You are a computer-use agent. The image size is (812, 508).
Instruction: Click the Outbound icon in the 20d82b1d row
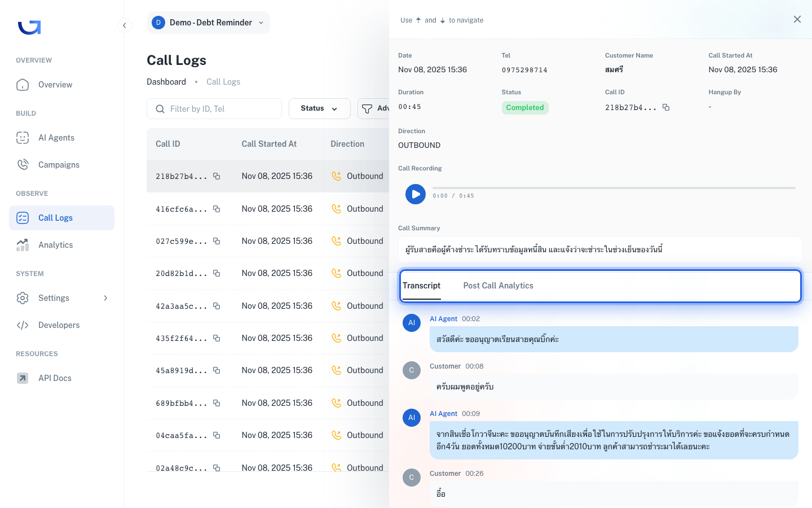point(337,273)
